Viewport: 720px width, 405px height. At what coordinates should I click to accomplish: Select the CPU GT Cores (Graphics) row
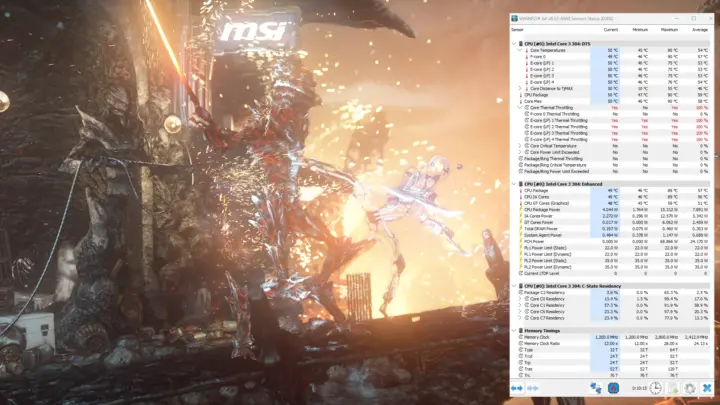(x=613, y=203)
